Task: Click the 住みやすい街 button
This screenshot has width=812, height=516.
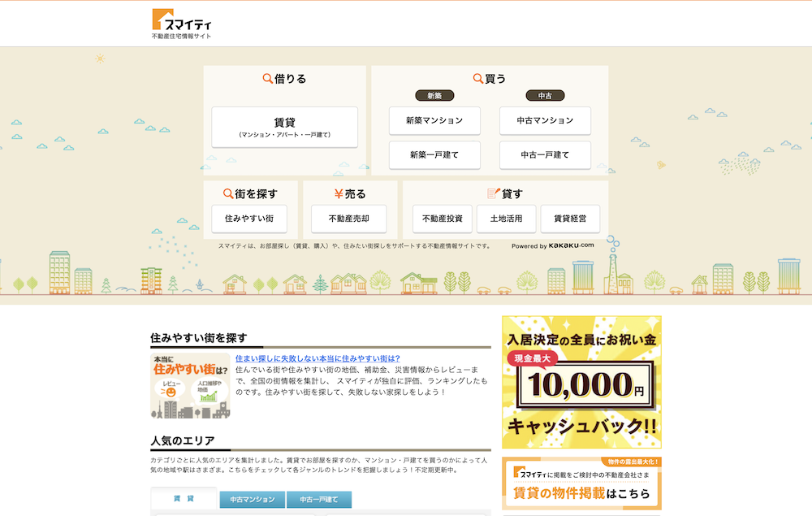Action: (248, 219)
